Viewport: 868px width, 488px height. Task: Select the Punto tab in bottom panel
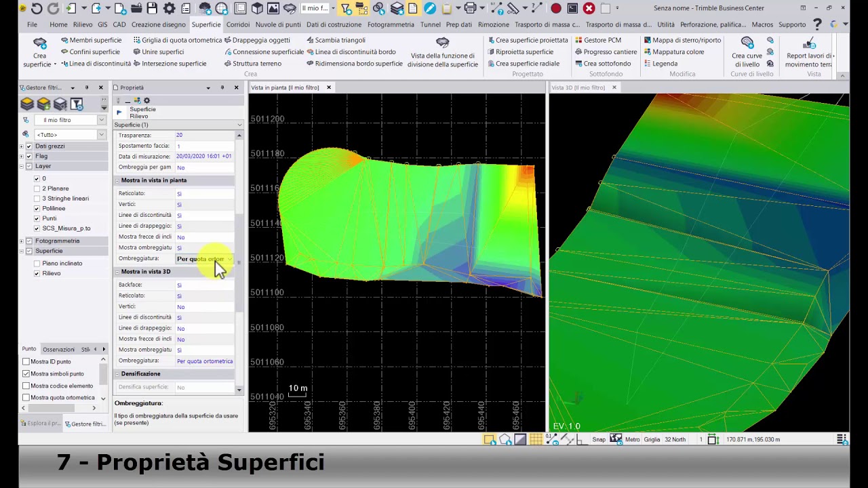pos(28,349)
